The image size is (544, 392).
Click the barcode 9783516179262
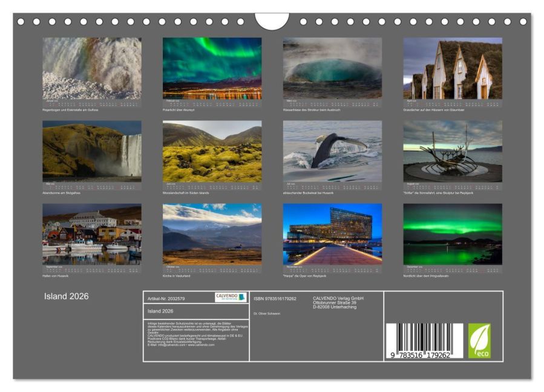tap(424, 341)
